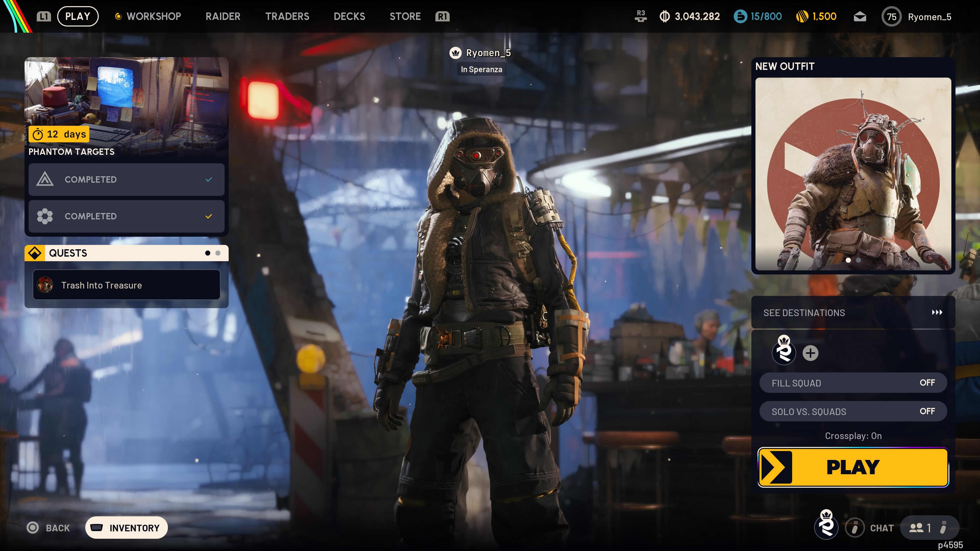Add a squad member with plus button
The height and width of the screenshot is (551, 980).
(810, 353)
